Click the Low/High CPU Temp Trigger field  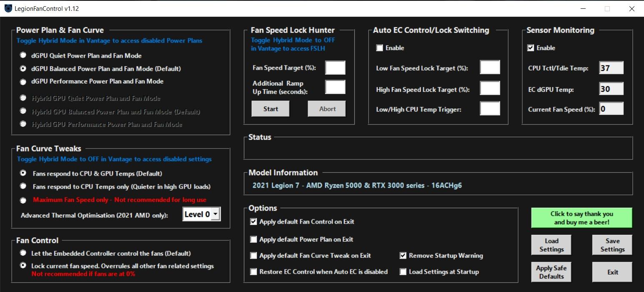coord(490,109)
